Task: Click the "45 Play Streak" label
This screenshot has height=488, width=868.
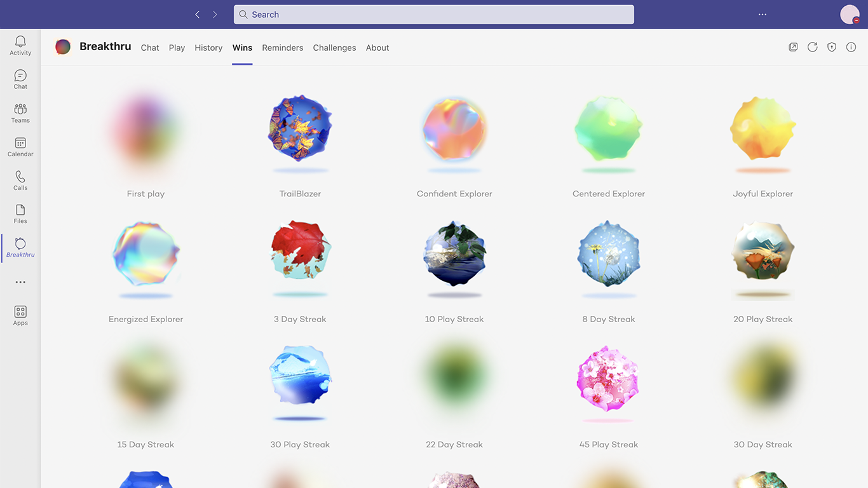Action: [609, 445]
